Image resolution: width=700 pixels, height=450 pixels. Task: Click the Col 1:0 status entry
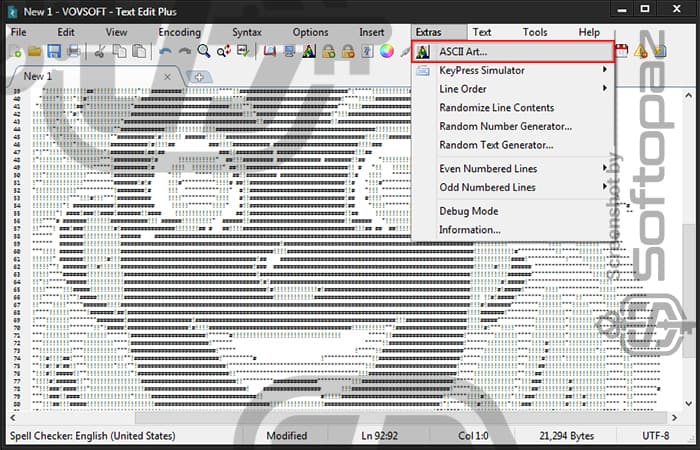(x=473, y=436)
